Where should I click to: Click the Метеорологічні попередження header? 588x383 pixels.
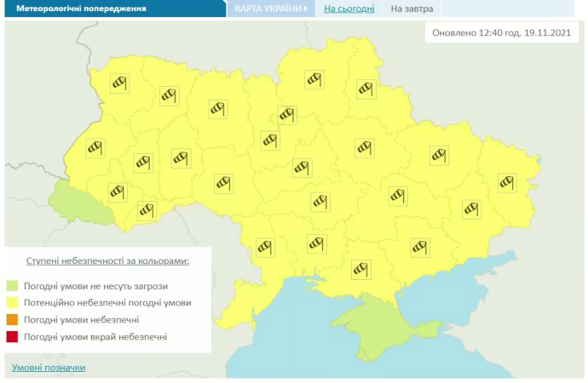tap(75, 9)
